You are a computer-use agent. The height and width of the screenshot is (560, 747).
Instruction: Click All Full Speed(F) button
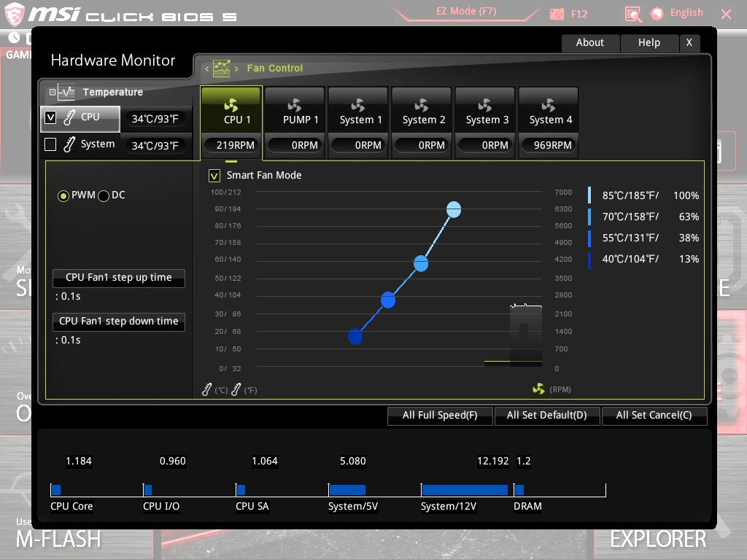[x=440, y=415]
